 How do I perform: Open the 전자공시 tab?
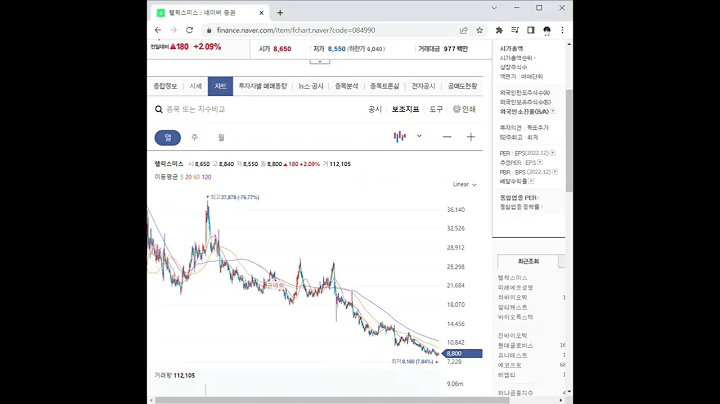pyautogui.click(x=423, y=86)
